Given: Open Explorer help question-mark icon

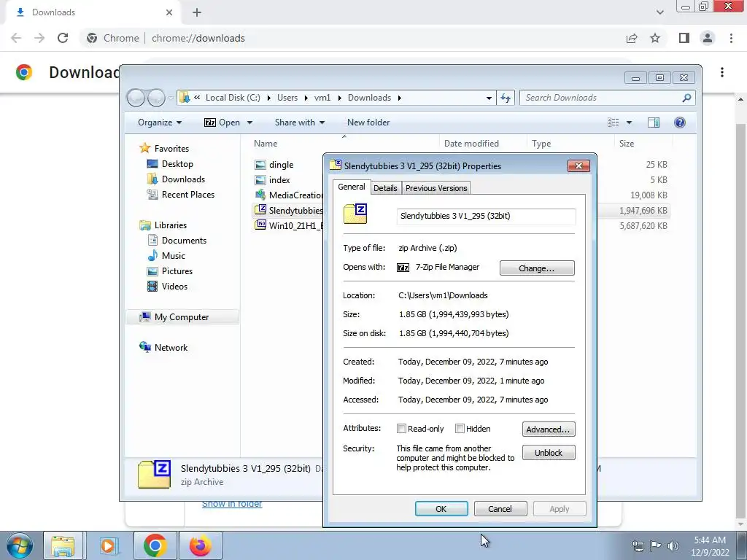Looking at the screenshot, I should (680, 122).
